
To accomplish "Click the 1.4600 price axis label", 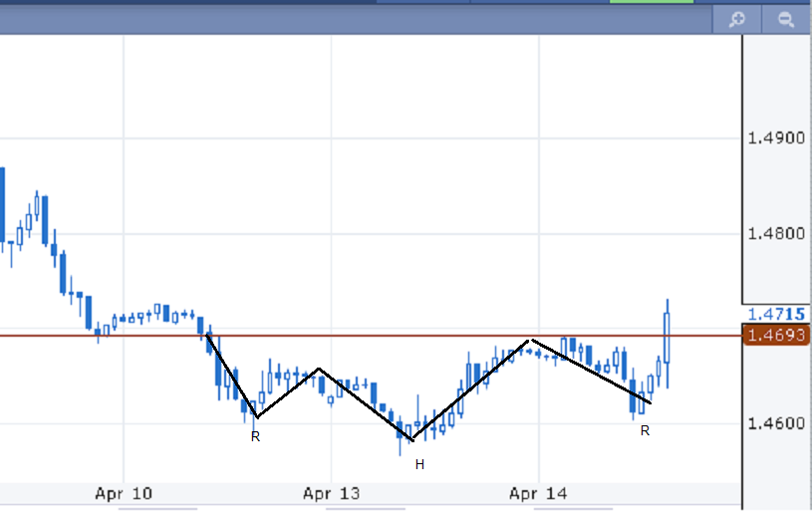I will (776, 423).
